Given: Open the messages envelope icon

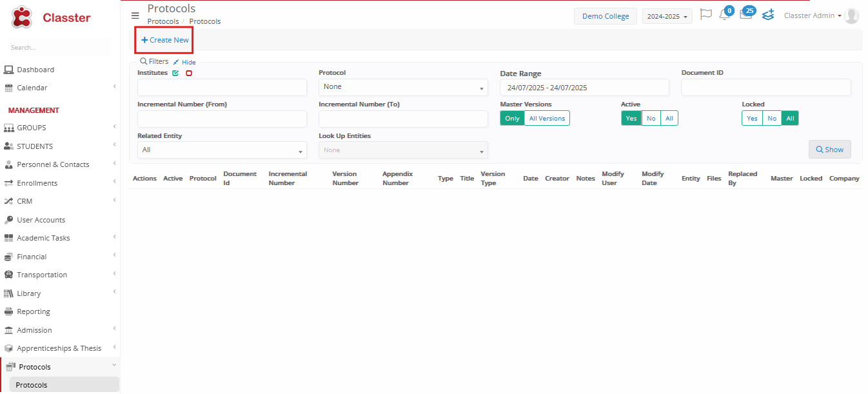Looking at the screenshot, I should tap(745, 15).
